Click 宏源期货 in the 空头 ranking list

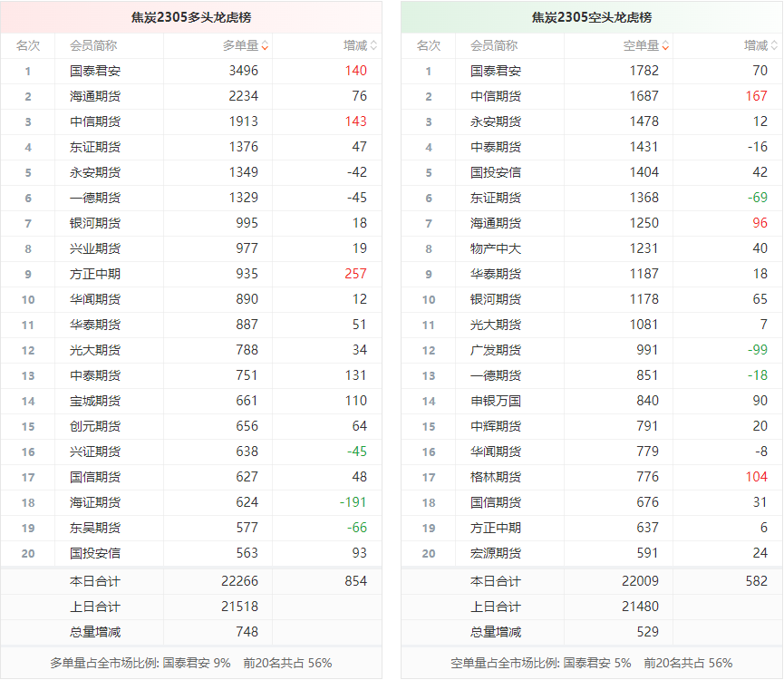coord(496,553)
